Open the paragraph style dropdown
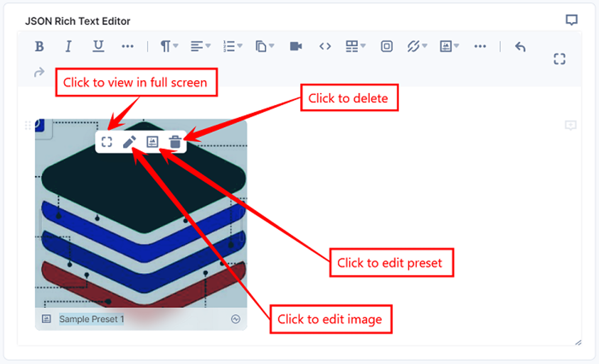This screenshot has width=599, height=364. [x=169, y=46]
